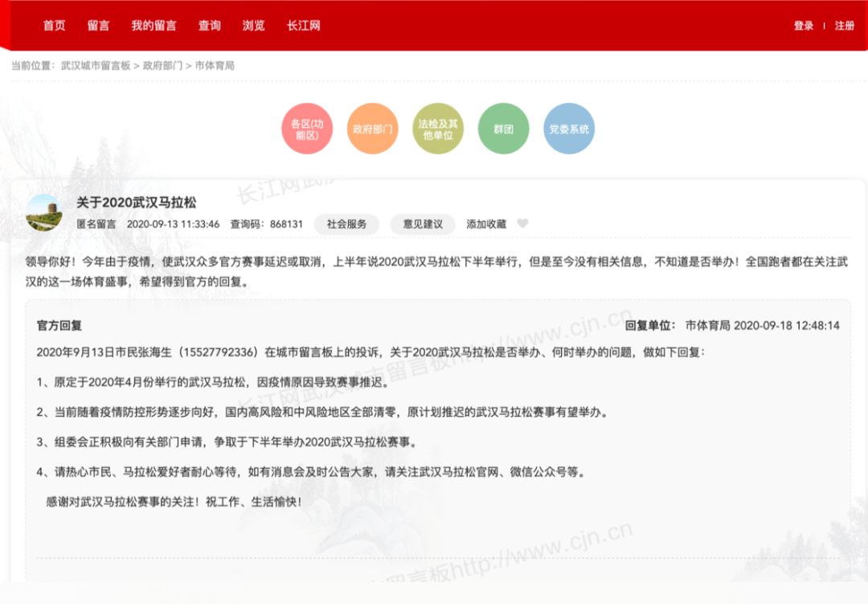
Task: Open the 群团 category icon
Action: coord(503,128)
